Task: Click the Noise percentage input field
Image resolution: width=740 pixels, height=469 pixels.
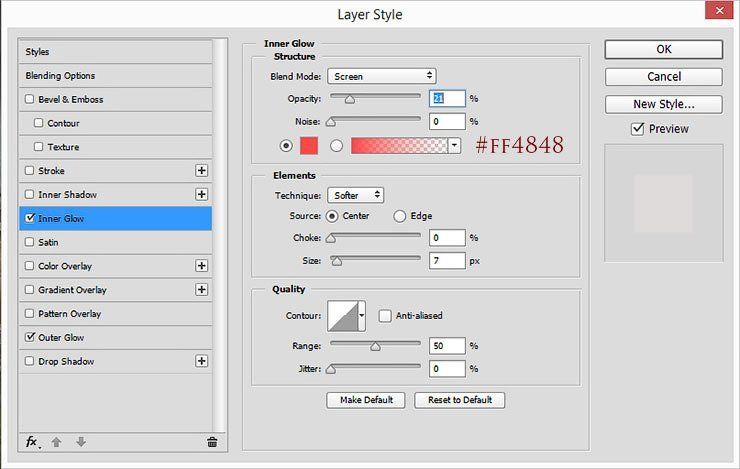Action: point(447,121)
